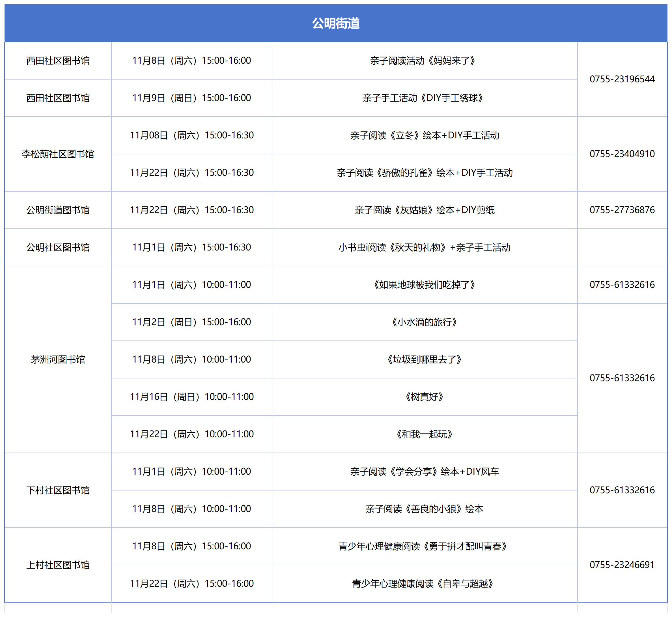Select the 《树真好》 activity cell
The image size is (672, 617).
(x=424, y=397)
